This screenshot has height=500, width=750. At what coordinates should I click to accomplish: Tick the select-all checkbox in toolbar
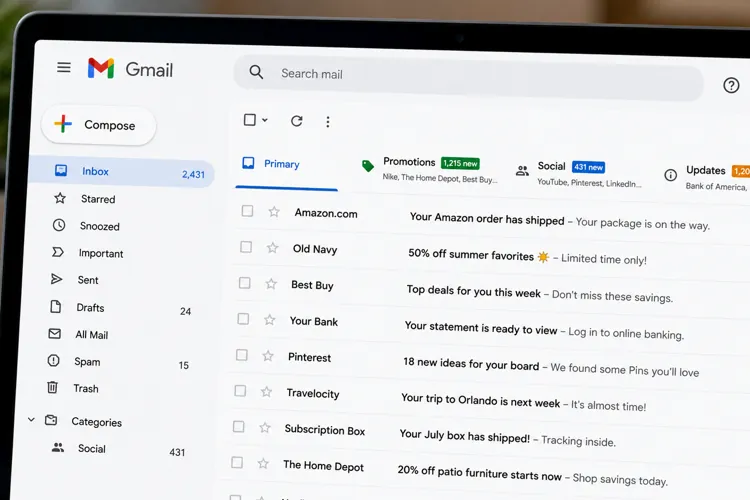tap(250, 120)
